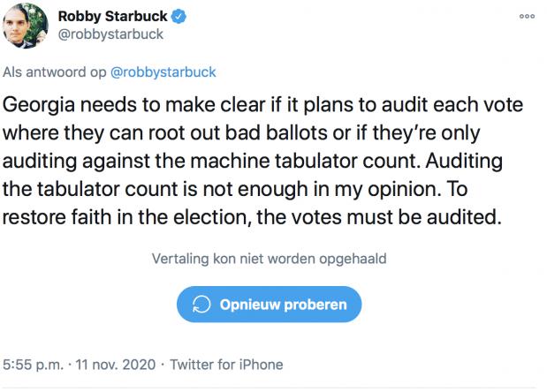Viewport: 547px width, 392px height.
Task: Click the 'Als antwoord op' label text
Action: tap(54, 72)
